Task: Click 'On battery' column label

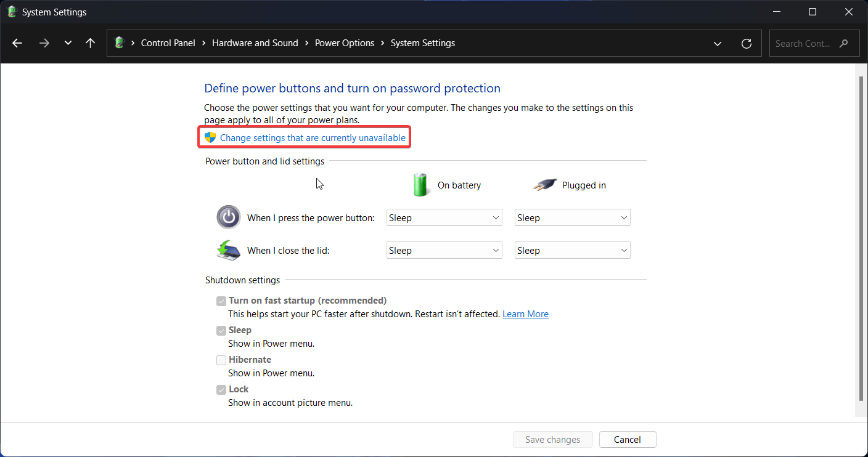Action: (459, 185)
